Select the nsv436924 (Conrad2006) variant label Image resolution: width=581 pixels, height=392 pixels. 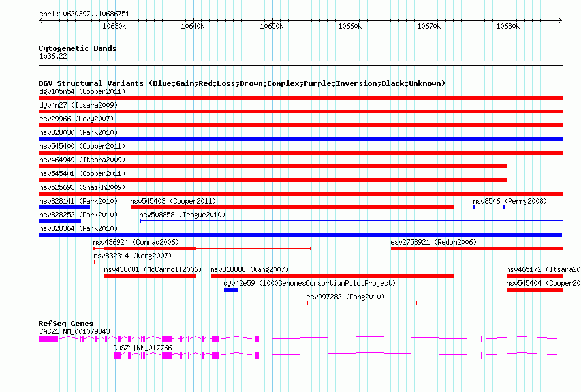135,243
